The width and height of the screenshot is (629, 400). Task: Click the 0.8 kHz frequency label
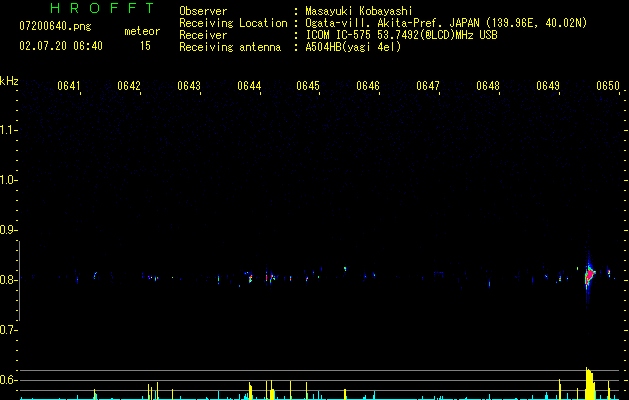7,280
